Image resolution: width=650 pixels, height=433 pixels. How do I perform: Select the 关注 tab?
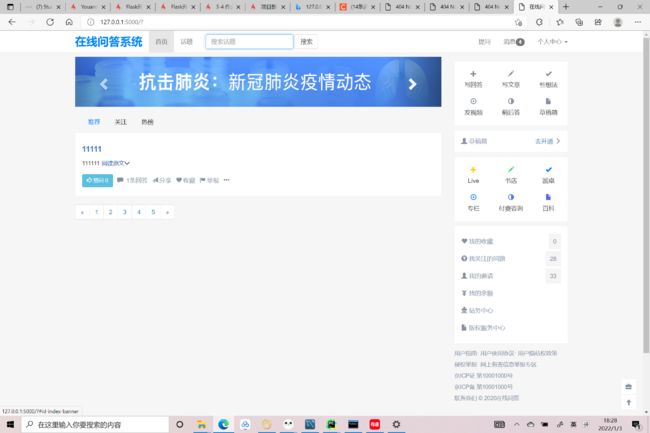121,121
